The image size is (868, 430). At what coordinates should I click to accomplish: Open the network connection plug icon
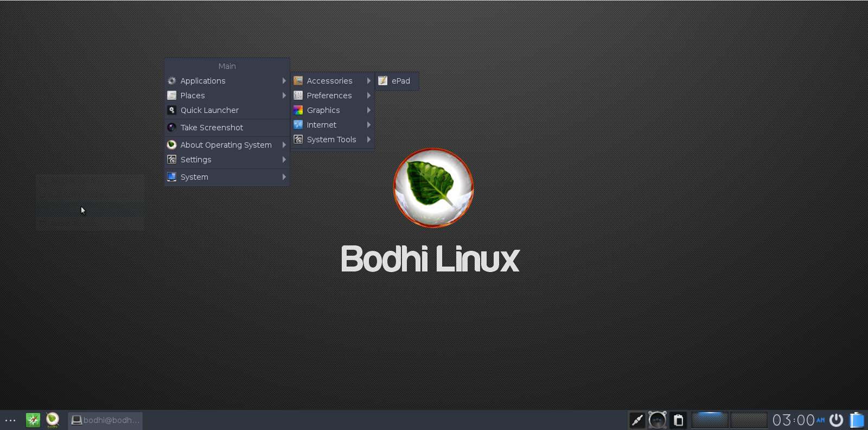pos(637,420)
